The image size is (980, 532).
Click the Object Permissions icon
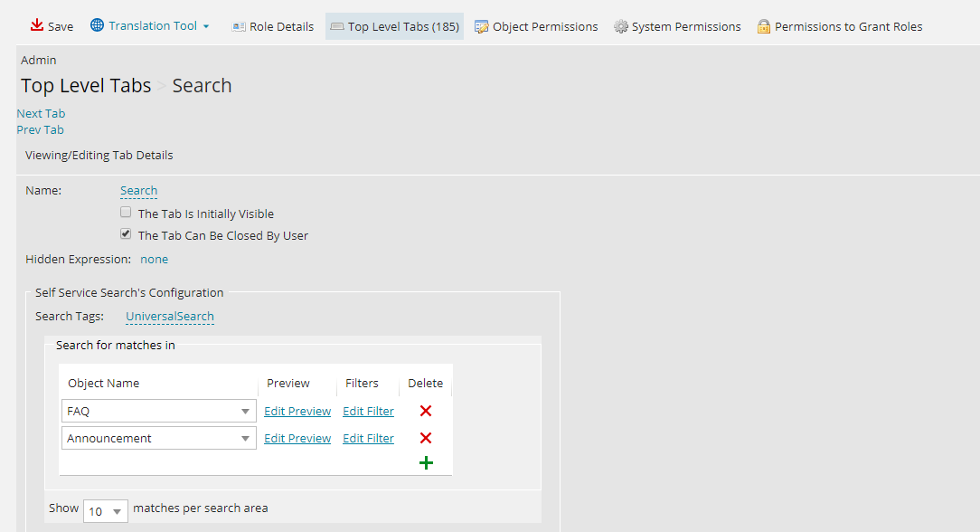point(482,26)
